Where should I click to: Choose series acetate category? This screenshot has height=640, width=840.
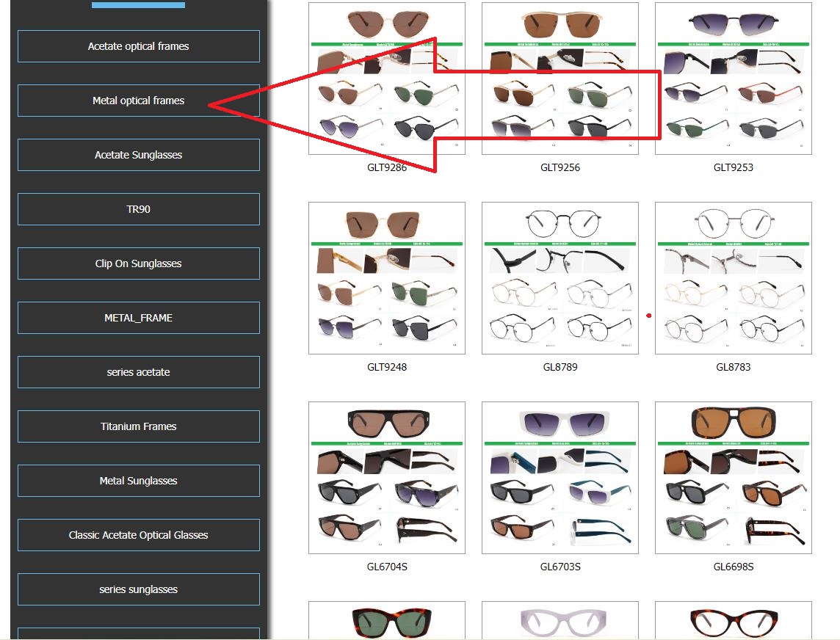click(x=138, y=372)
